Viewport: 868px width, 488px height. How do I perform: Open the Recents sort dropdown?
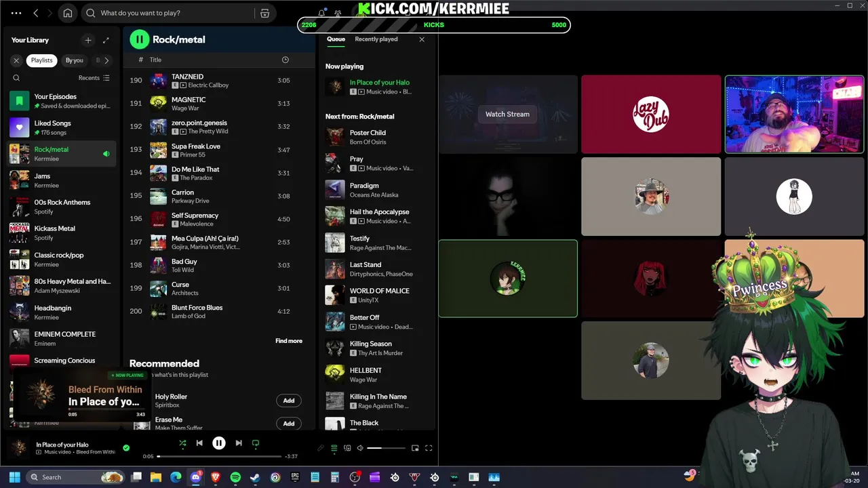94,78
